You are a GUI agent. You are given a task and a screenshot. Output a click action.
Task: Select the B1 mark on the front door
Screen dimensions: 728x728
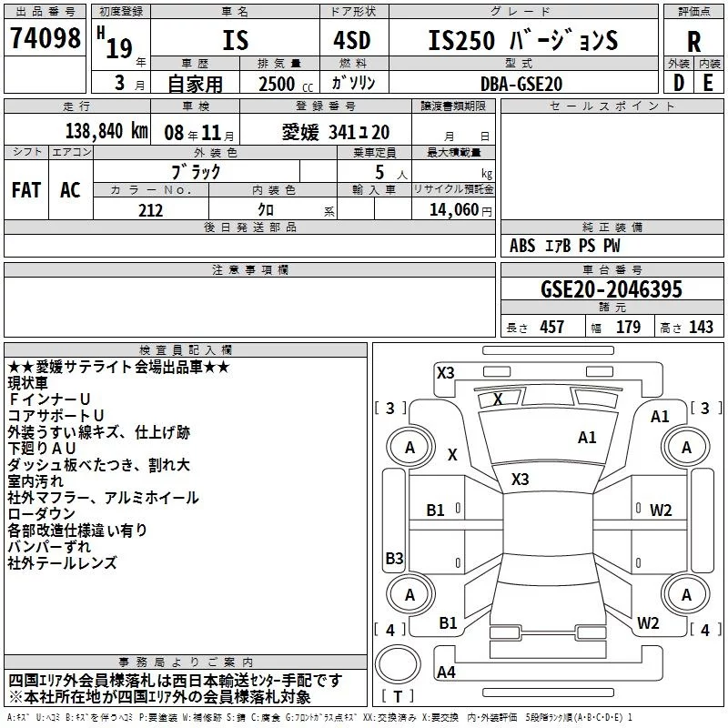click(436, 511)
